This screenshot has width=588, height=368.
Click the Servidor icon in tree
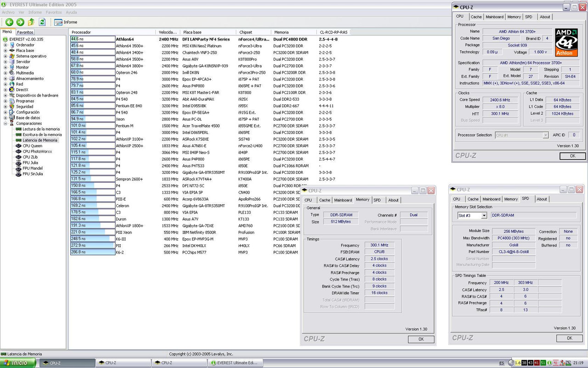(x=12, y=62)
